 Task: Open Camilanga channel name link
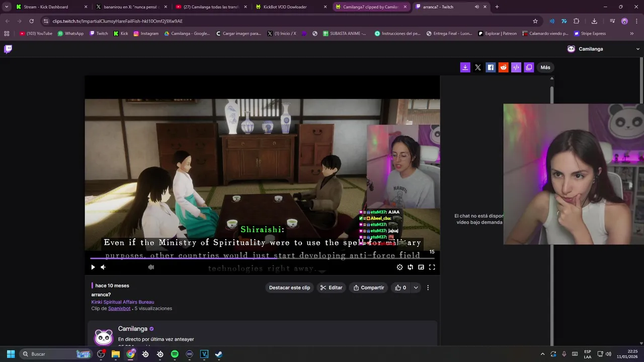[x=133, y=329]
